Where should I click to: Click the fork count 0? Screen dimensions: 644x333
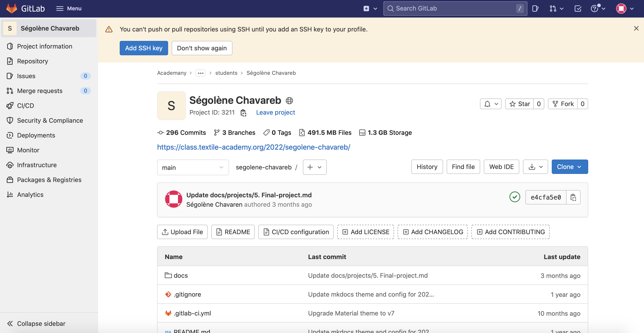(x=583, y=104)
